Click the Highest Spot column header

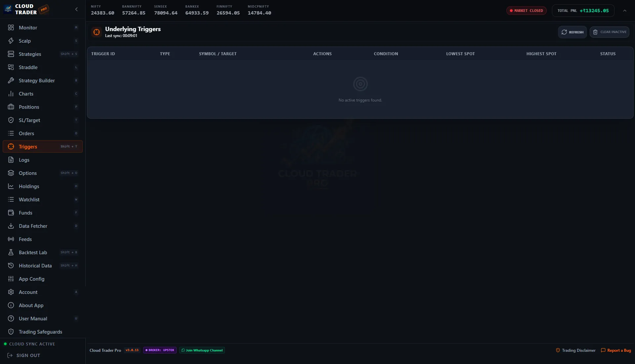click(541, 54)
